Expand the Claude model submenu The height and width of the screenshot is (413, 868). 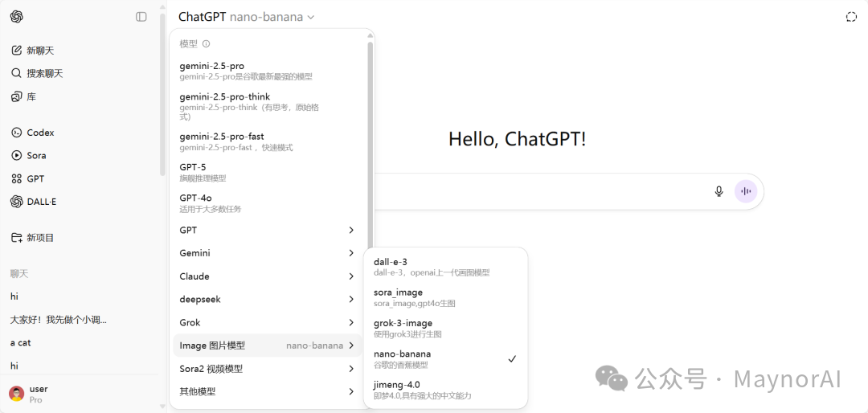(268, 276)
